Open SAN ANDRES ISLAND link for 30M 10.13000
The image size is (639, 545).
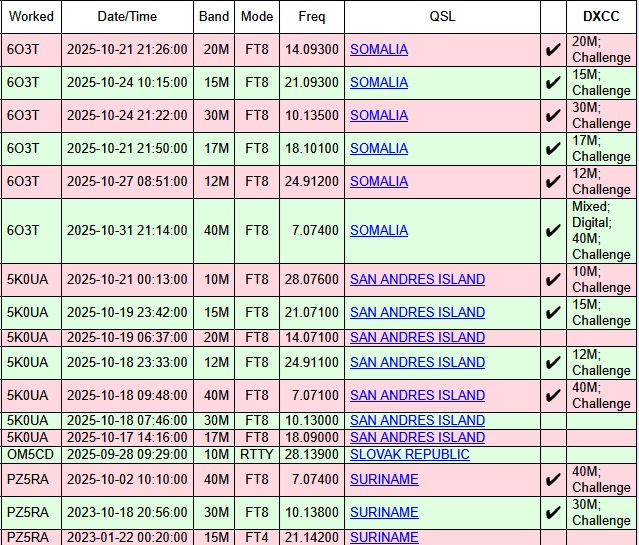point(417,420)
